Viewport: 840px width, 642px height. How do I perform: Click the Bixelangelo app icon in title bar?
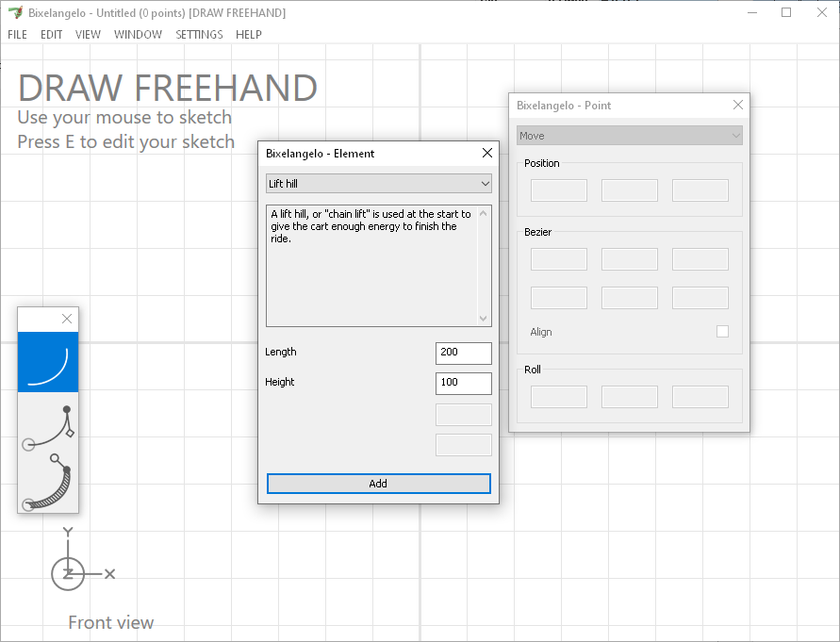tap(15, 12)
